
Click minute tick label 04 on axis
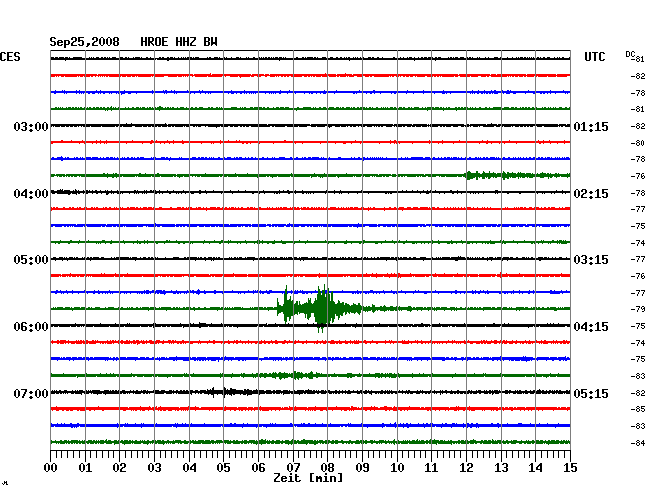click(189, 468)
